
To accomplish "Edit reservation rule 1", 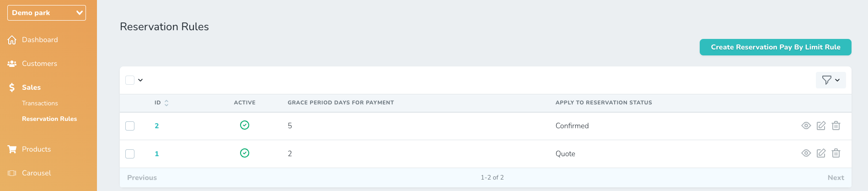I will (x=821, y=153).
